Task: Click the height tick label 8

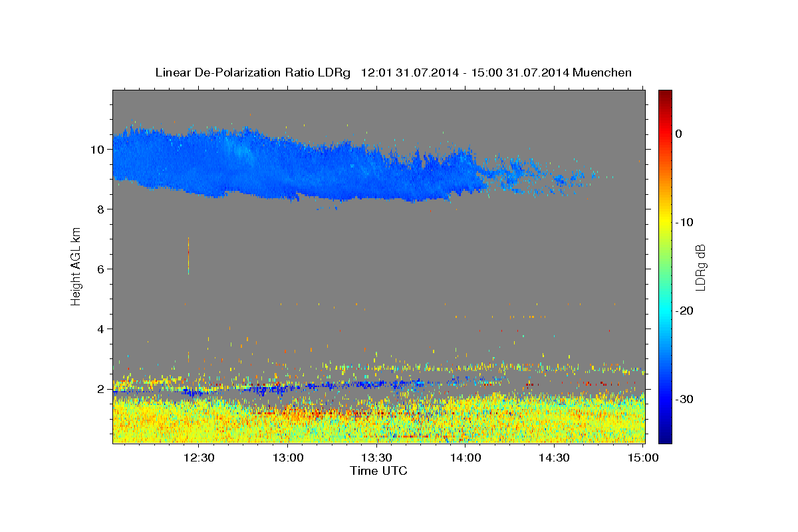Action: pyautogui.click(x=102, y=209)
